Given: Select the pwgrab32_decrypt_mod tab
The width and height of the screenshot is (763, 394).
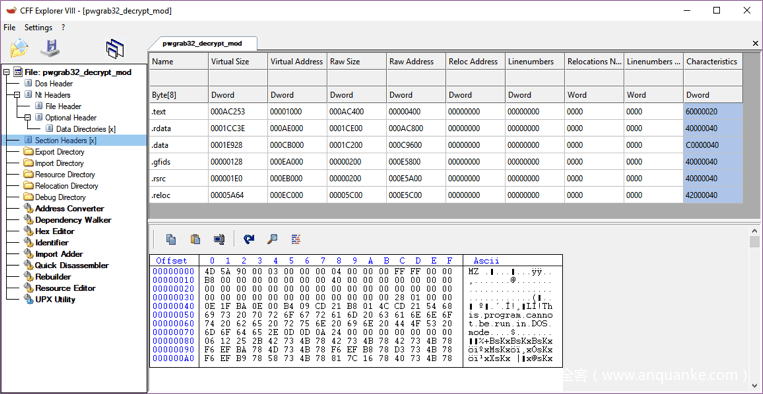Looking at the screenshot, I should 202,43.
